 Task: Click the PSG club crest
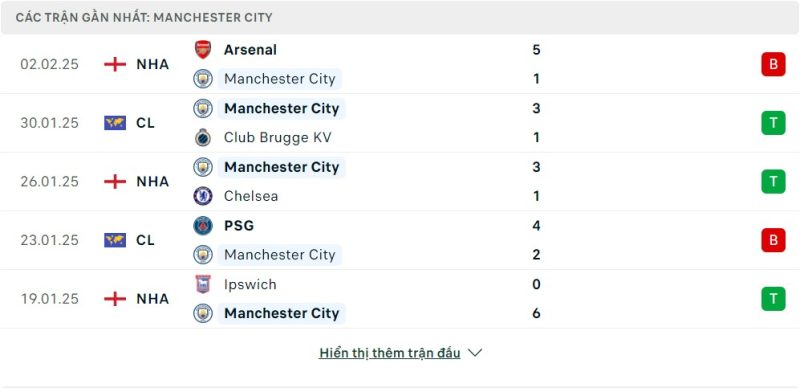click(203, 226)
